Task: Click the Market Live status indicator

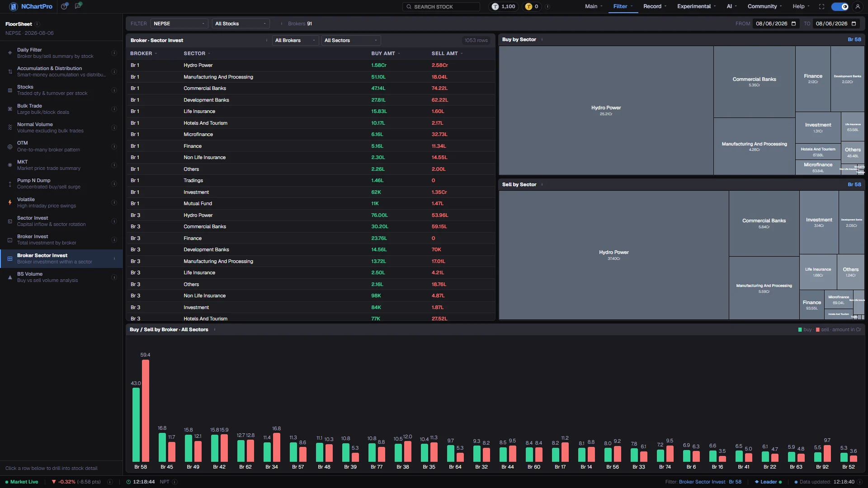Action: coord(22,482)
